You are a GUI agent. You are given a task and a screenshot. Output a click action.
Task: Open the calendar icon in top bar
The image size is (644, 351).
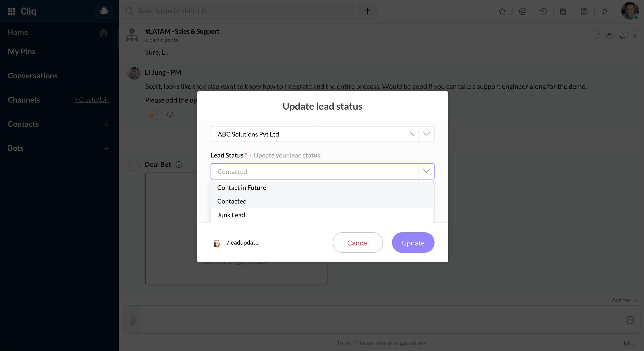pos(584,11)
